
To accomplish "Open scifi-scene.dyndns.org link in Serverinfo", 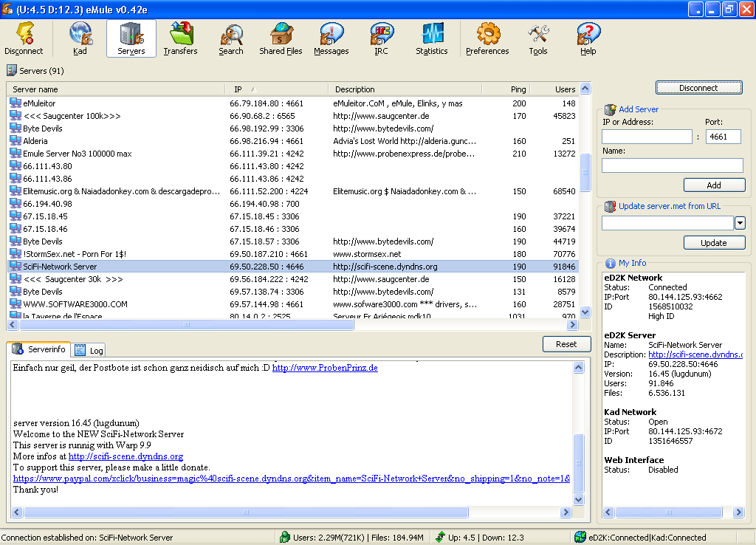I will 126,456.
